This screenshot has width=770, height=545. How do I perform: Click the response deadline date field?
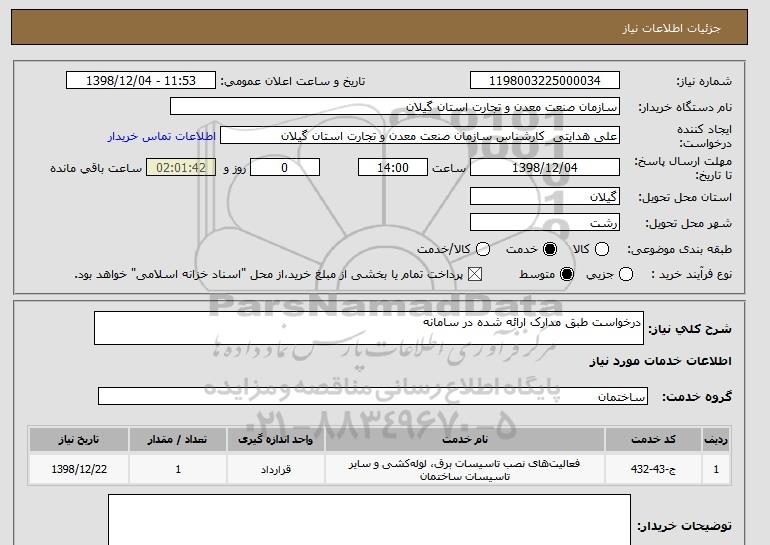tap(544, 167)
